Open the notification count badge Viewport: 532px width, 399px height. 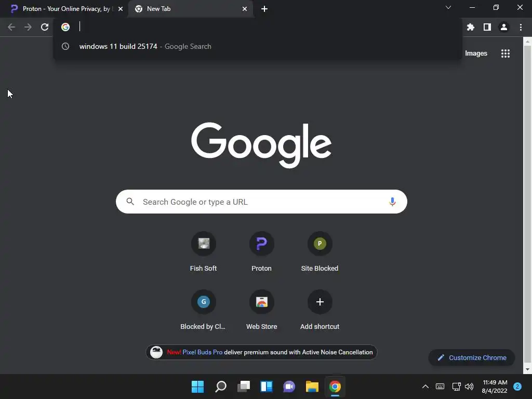[x=517, y=387]
